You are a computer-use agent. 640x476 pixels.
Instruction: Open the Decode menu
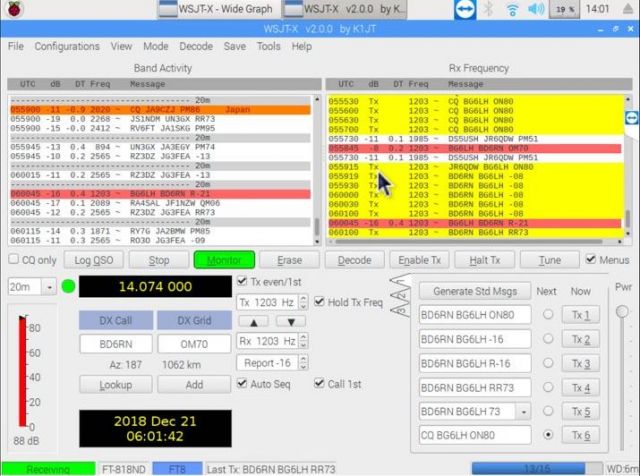(196, 47)
